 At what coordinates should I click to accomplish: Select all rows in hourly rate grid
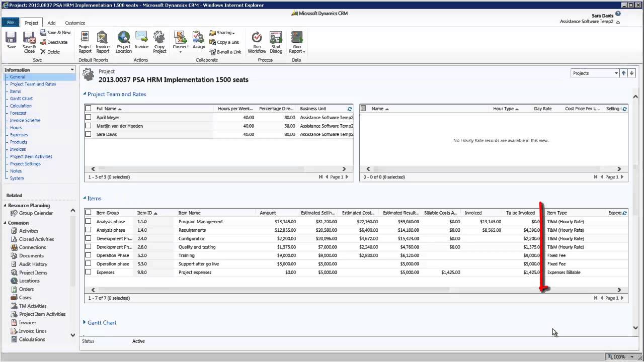point(364,109)
